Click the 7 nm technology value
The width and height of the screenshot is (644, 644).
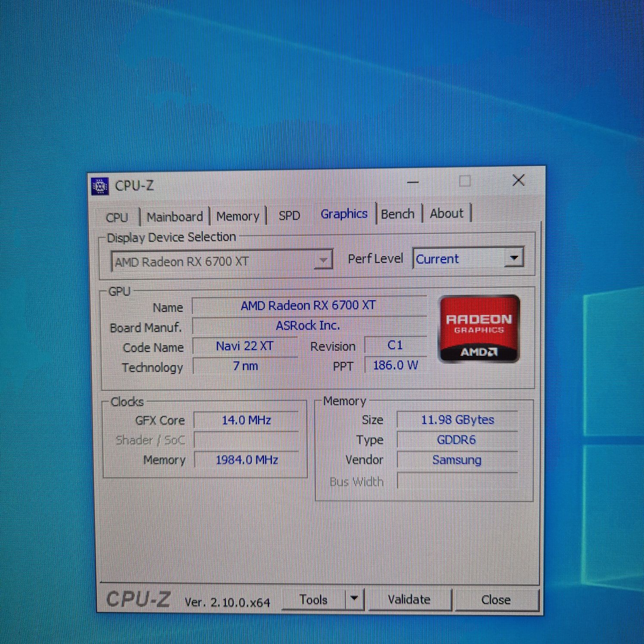[x=245, y=366]
